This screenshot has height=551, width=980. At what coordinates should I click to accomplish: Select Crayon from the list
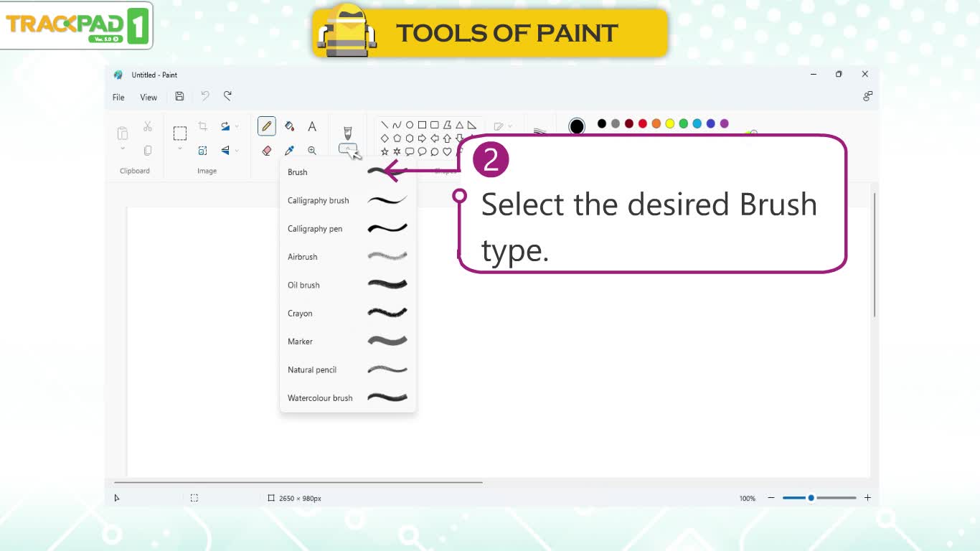coord(348,314)
